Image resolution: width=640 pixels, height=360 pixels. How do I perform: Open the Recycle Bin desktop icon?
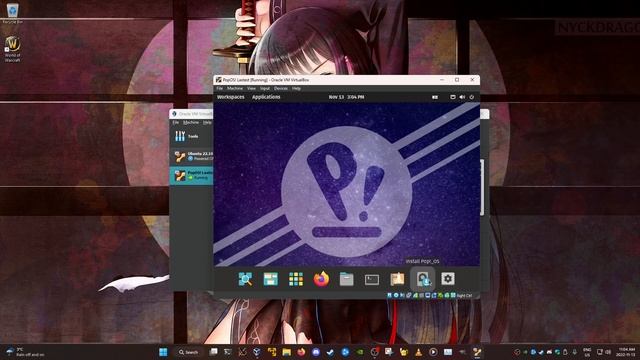click(x=13, y=13)
